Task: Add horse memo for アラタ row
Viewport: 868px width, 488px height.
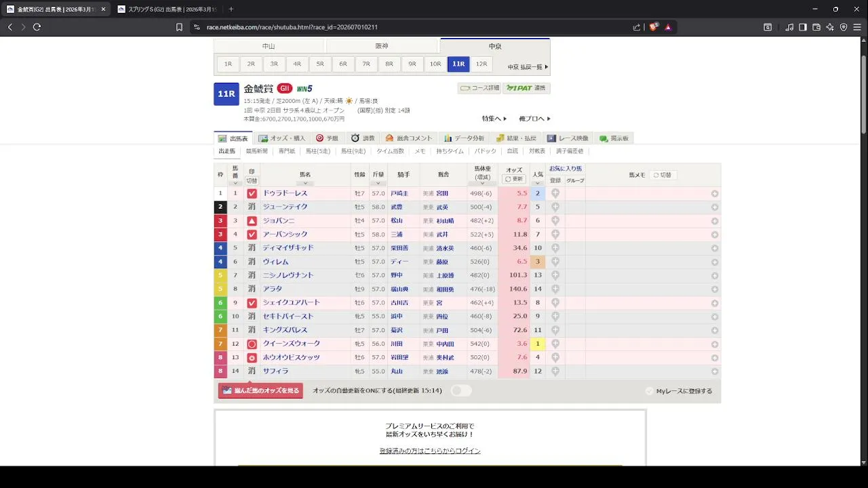Action: 715,289
